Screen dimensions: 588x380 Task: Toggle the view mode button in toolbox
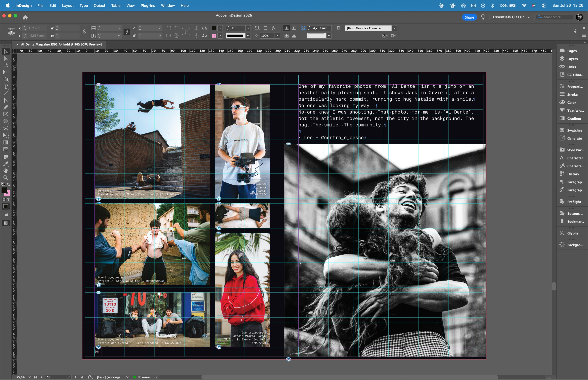tap(6, 223)
